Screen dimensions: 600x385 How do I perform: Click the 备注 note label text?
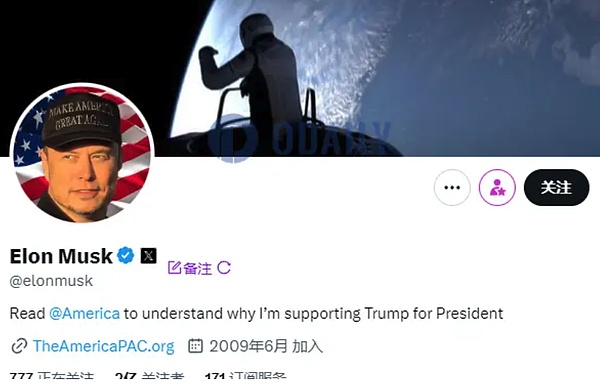click(197, 268)
